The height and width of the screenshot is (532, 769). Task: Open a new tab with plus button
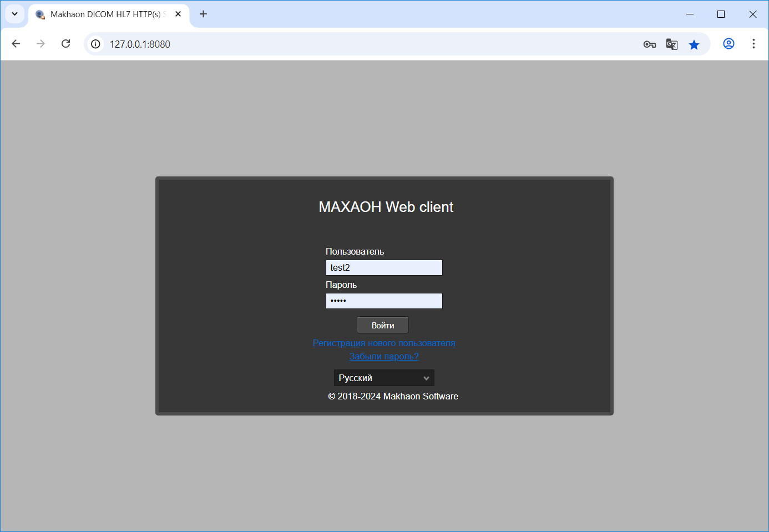coord(203,14)
